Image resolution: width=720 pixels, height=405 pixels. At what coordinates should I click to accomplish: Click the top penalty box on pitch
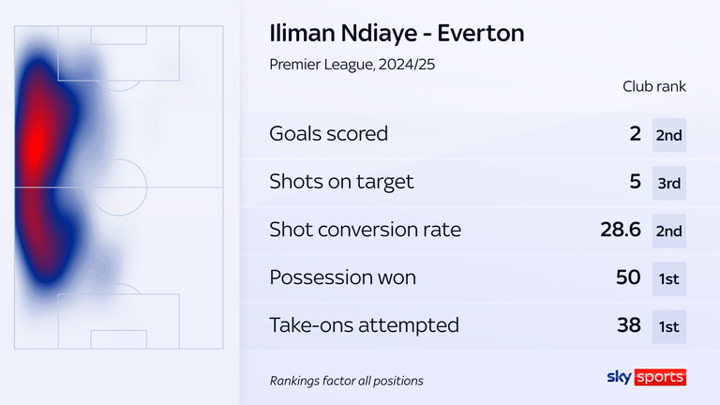coord(118,53)
